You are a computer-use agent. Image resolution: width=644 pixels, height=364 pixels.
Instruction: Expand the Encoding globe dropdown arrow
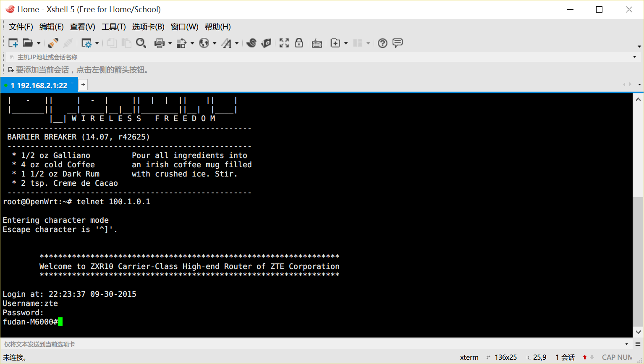click(x=215, y=43)
